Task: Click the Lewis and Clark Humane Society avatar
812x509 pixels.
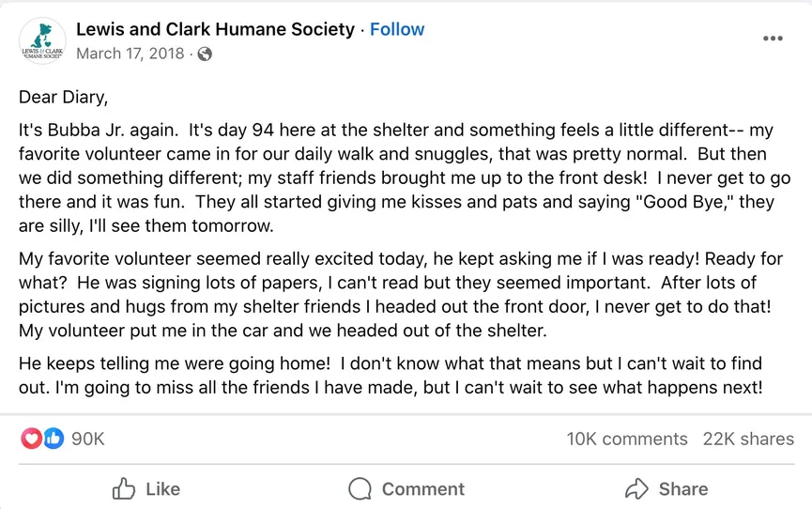Action: [42, 41]
